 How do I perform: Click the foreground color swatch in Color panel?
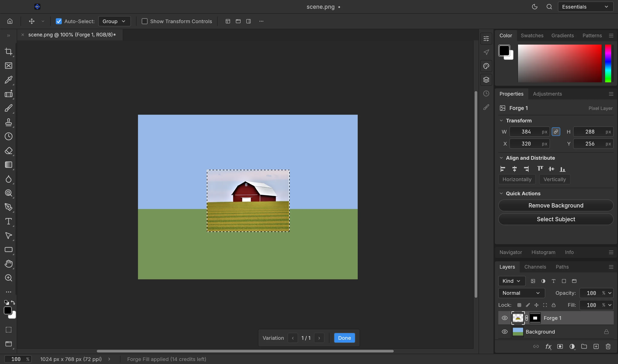tap(504, 51)
